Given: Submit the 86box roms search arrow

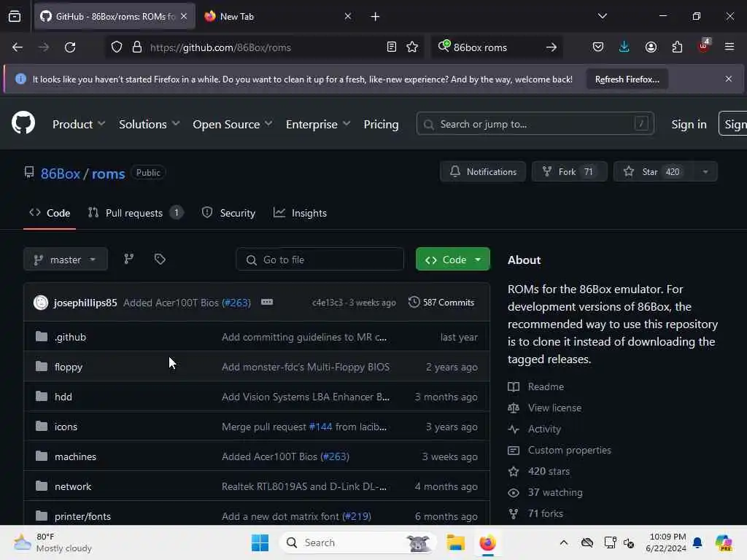Looking at the screenshot, I should pos(551,47).
